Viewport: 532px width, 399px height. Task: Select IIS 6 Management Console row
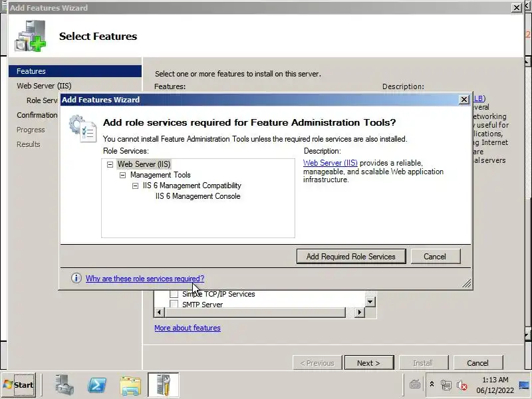tap(198, 196)
